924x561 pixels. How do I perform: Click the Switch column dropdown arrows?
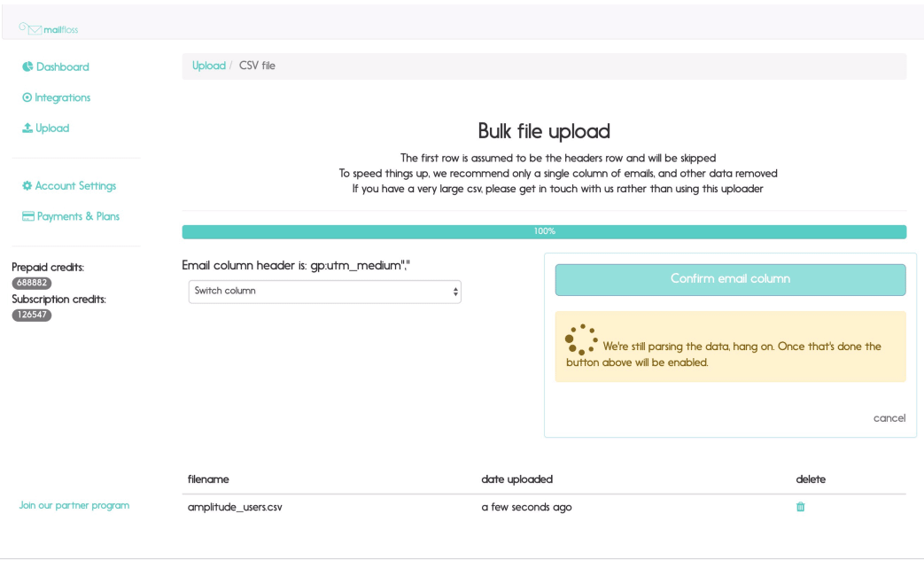pos(455,292)
